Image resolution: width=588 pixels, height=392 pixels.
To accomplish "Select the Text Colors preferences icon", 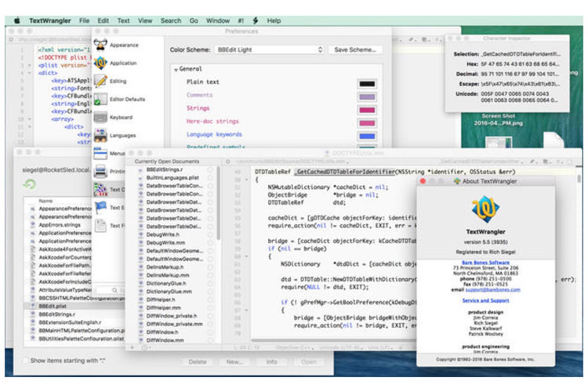I will (x=100, y=189).
